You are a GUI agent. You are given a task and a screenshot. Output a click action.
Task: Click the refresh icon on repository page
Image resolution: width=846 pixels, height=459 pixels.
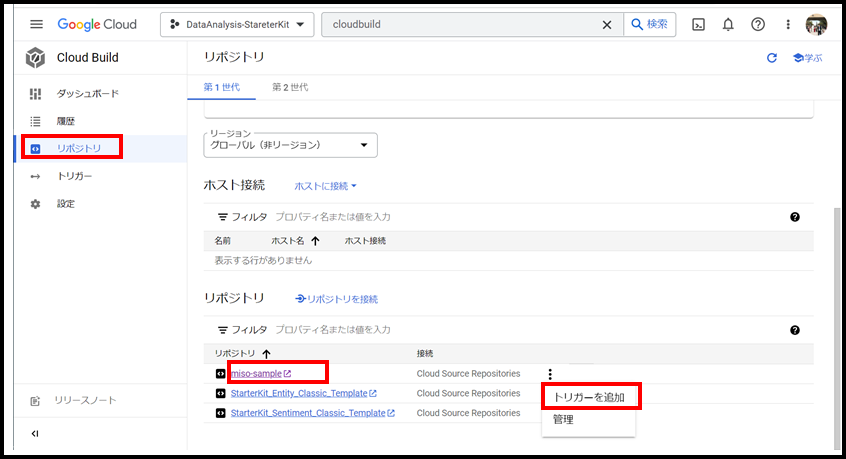click(771, 58)
